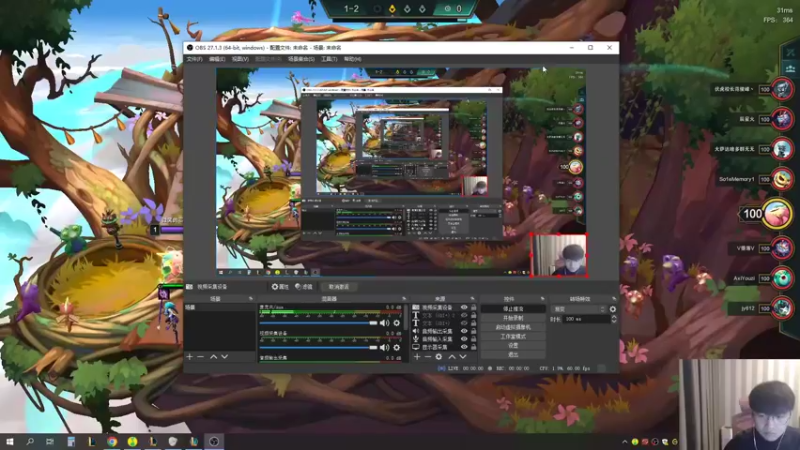Screen dimensions: 800x450
Task: Select webcam source in OBS preview
Action: (559, 255)
